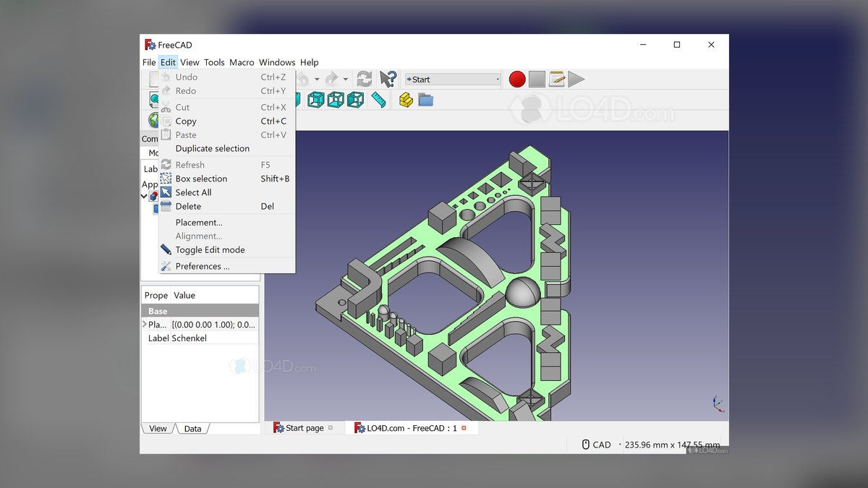Click the Preferences tools icon
The image size is (868, 488).
[x=166, y=266]
